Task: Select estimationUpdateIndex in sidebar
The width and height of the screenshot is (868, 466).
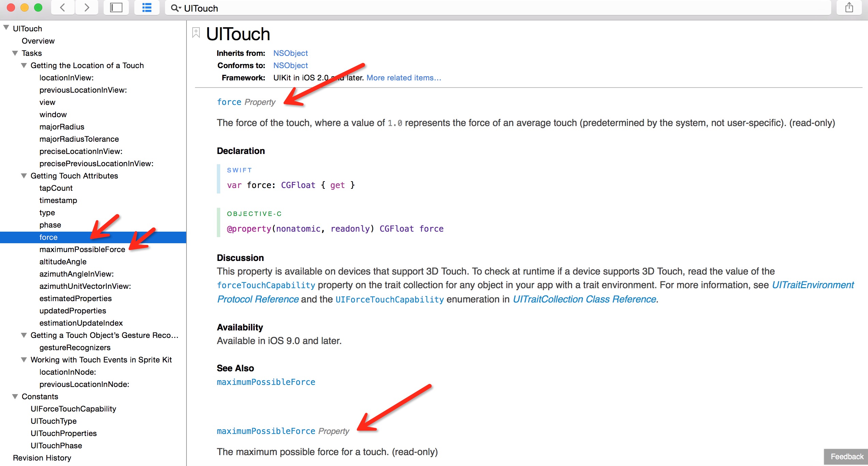Action: tap(81, 323)
